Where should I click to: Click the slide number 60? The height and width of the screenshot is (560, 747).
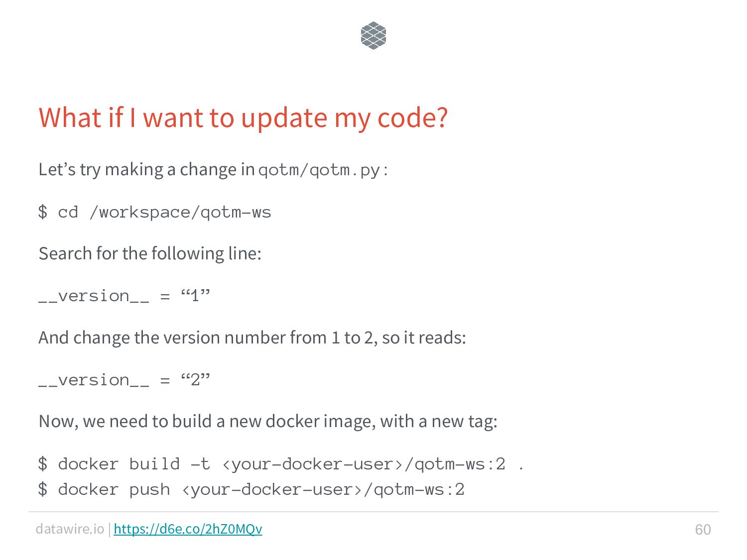[703, 529]
